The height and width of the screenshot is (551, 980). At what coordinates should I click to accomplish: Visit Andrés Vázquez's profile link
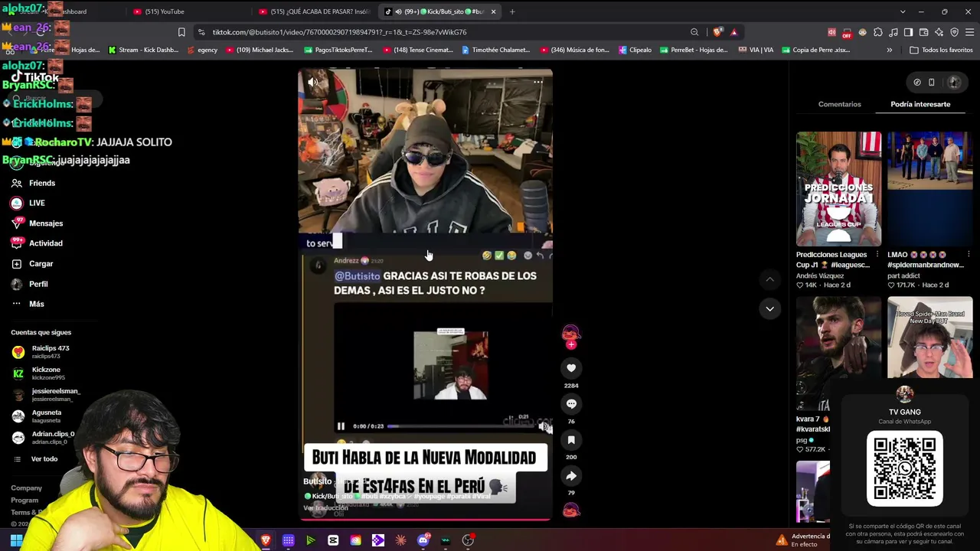click(x=820, y=275)
